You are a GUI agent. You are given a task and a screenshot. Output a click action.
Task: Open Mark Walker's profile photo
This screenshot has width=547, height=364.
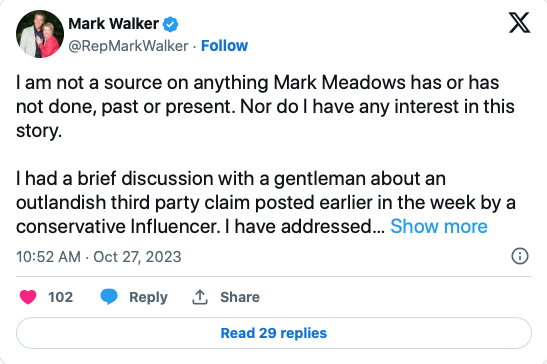[40, 34]
